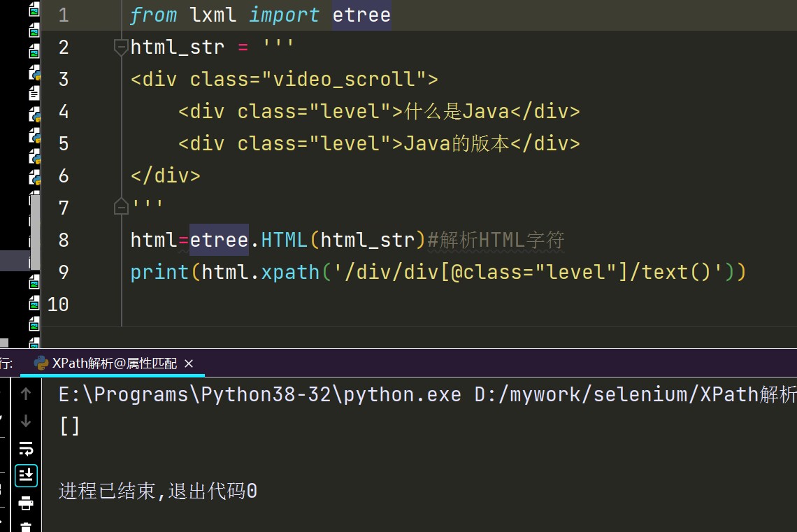Select the XPath解析@属性匹配 run tab
The height and width of the screenshot is (532, 797).
pyautogui.click(x=115, y=364)
